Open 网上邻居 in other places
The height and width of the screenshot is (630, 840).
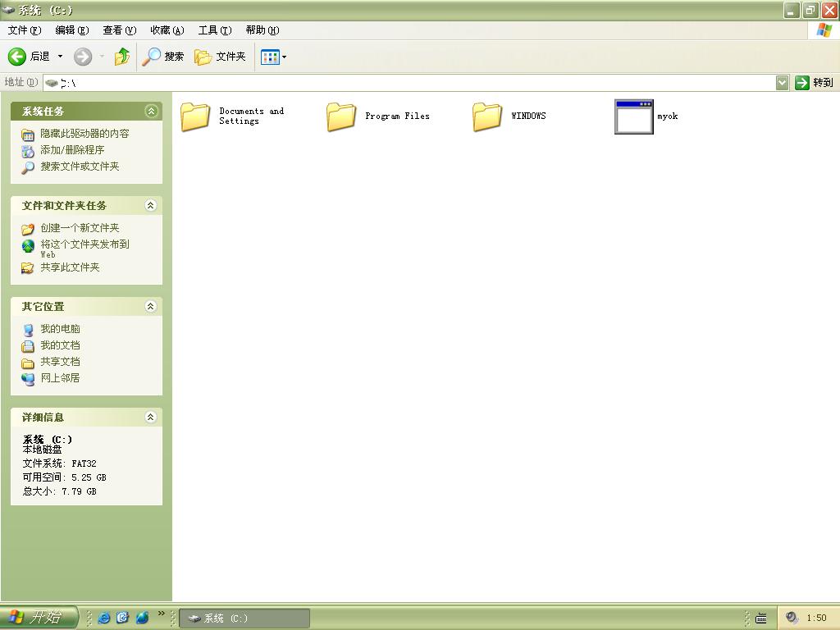pyautogui.click(x=60, y=377)
